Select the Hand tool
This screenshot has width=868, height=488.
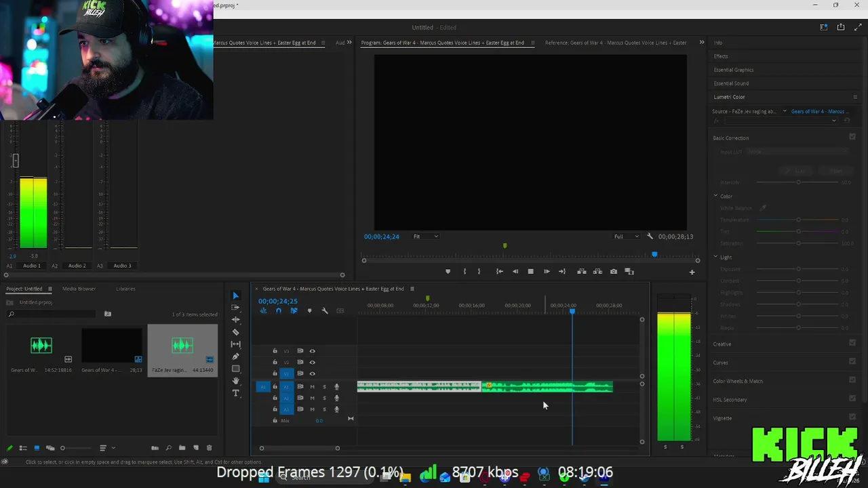(235, 381)
